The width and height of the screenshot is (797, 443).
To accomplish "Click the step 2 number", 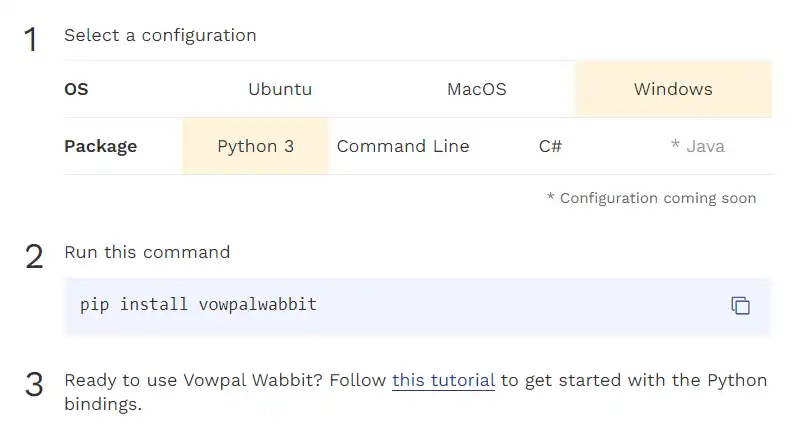I will coord(34,257).
